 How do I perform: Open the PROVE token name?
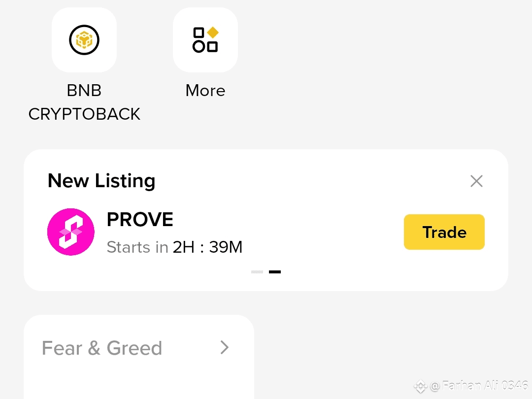tap(140, 219)
